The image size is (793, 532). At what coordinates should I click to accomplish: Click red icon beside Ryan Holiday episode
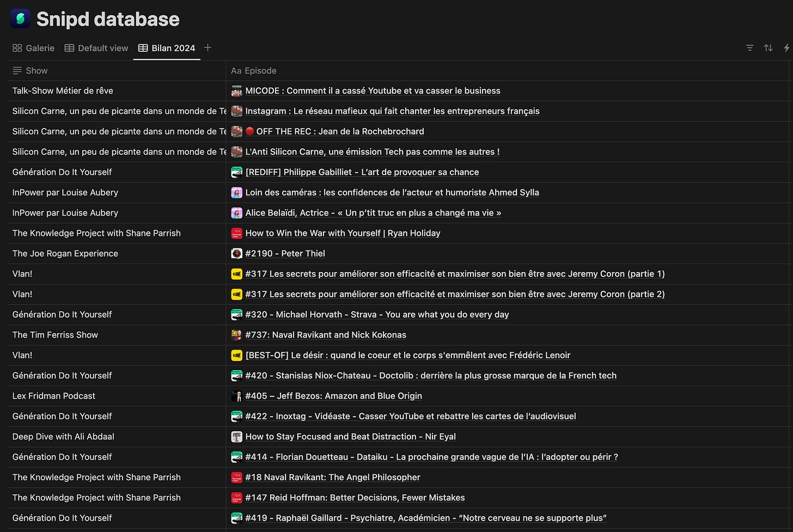tap(236, 233)
